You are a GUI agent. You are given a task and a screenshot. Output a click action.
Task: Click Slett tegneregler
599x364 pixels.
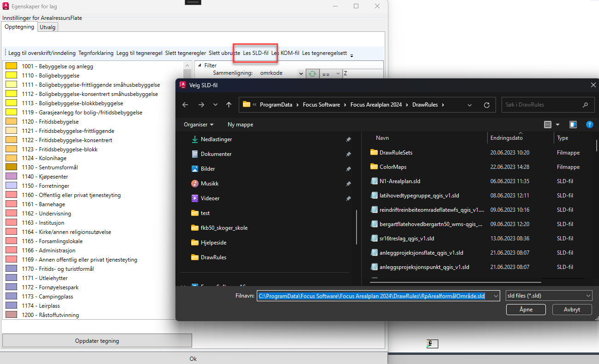click(x=186, y=53)
